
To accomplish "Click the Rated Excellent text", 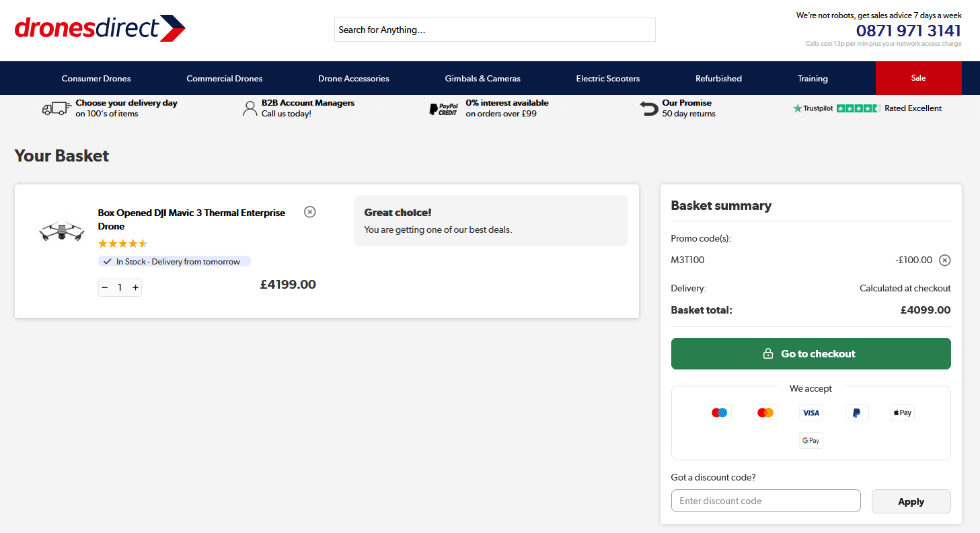I will point(913,108).
